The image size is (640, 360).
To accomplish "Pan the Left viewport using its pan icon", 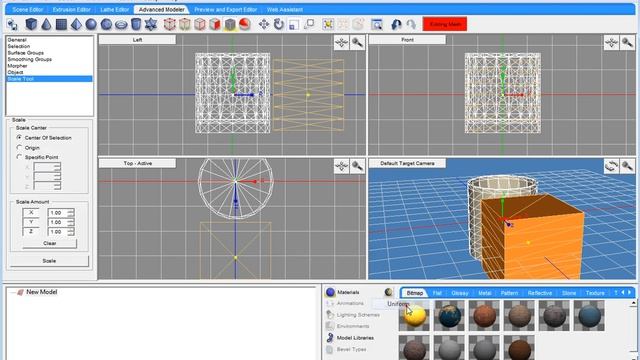I will tap(341, 42).
